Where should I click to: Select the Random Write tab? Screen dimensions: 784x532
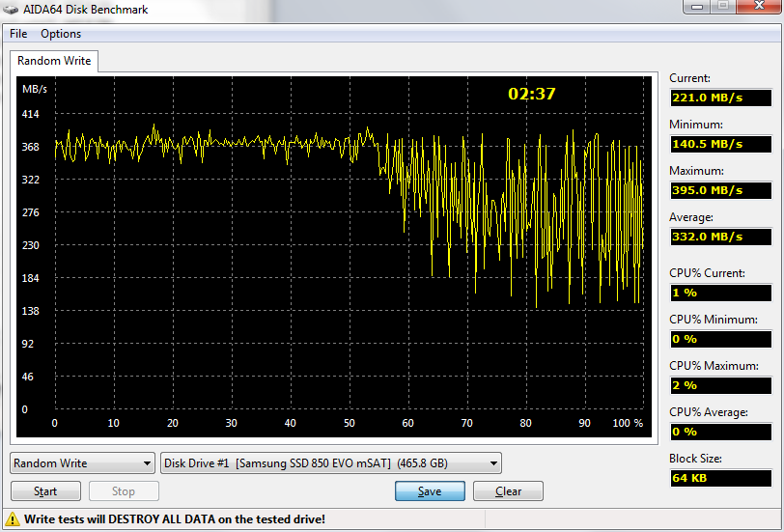[x=54, y=61]
